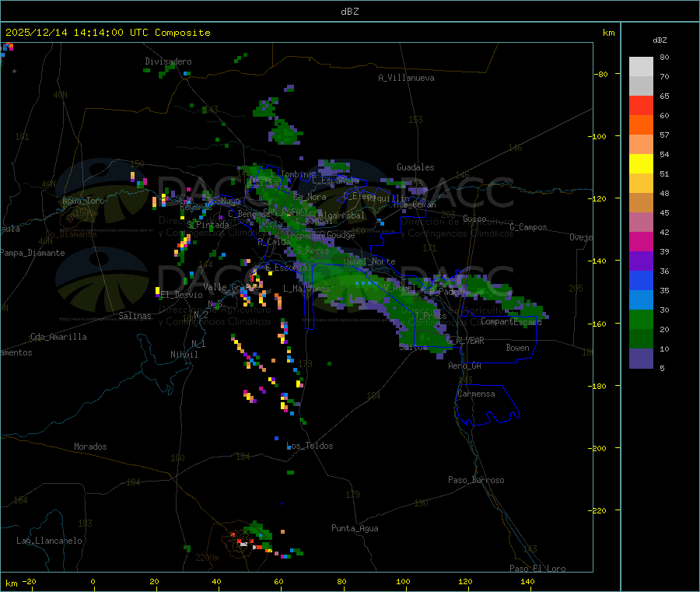Click the 60-65 dBZ red legend swatch
700x592 pixels.
[641, 105]
